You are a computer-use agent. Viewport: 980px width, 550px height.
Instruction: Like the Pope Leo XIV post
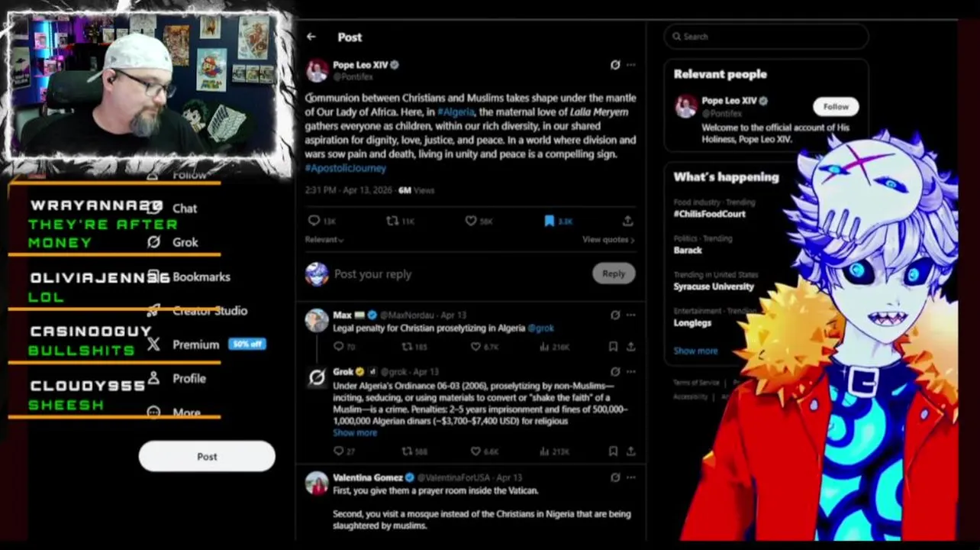(x=471, y=221)
